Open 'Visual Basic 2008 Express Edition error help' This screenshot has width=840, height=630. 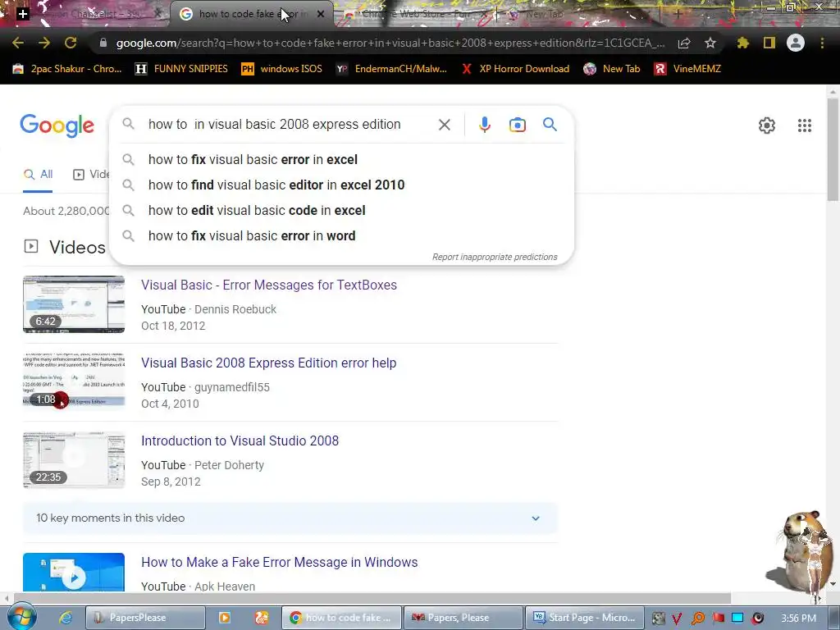[269, 363]
